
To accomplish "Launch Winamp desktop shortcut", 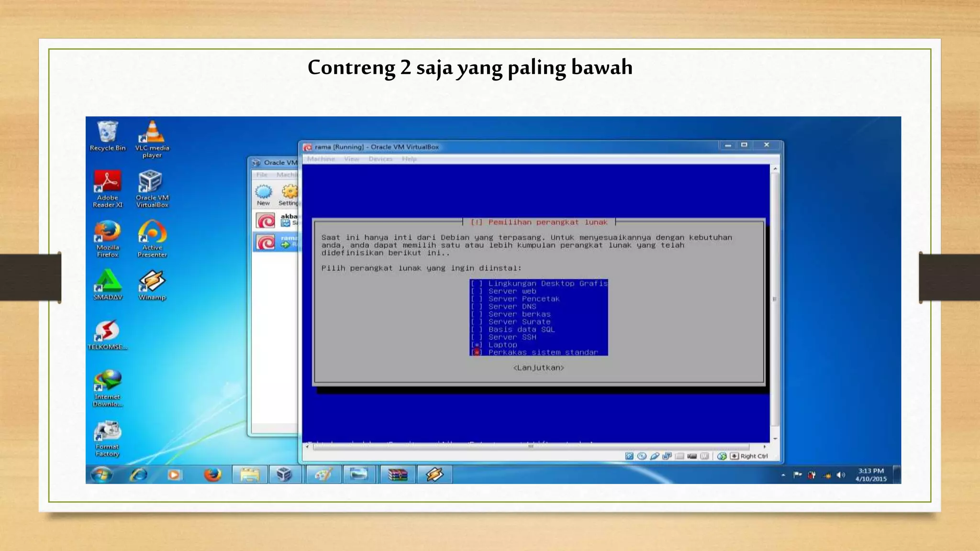I will [152, 284].
